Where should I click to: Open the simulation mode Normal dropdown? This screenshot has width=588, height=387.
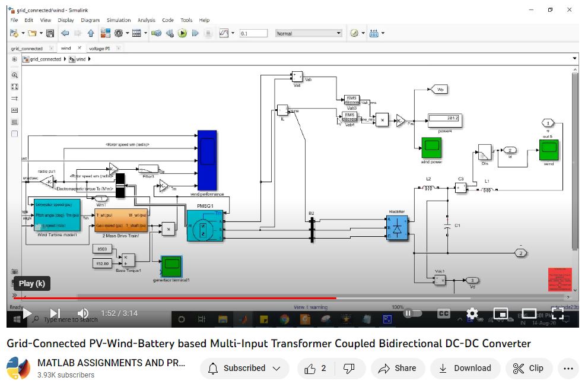pyautogui.click(x=309, y=33)
